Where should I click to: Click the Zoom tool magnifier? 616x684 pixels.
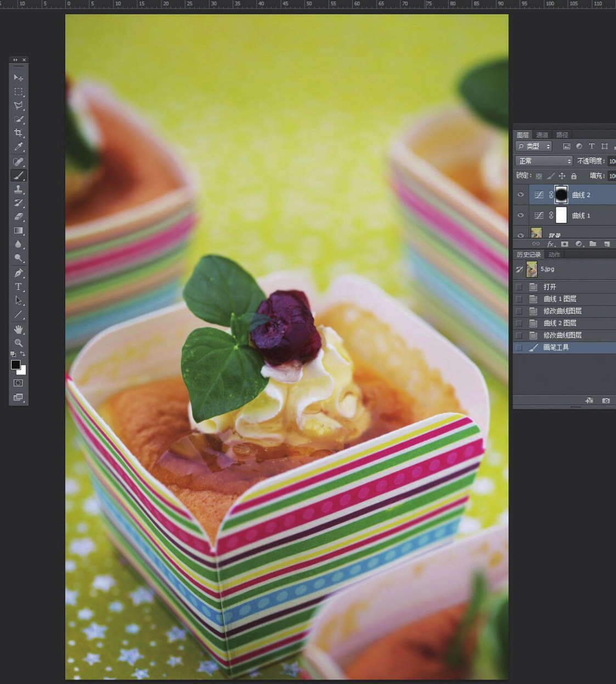[x=18, y=343]
